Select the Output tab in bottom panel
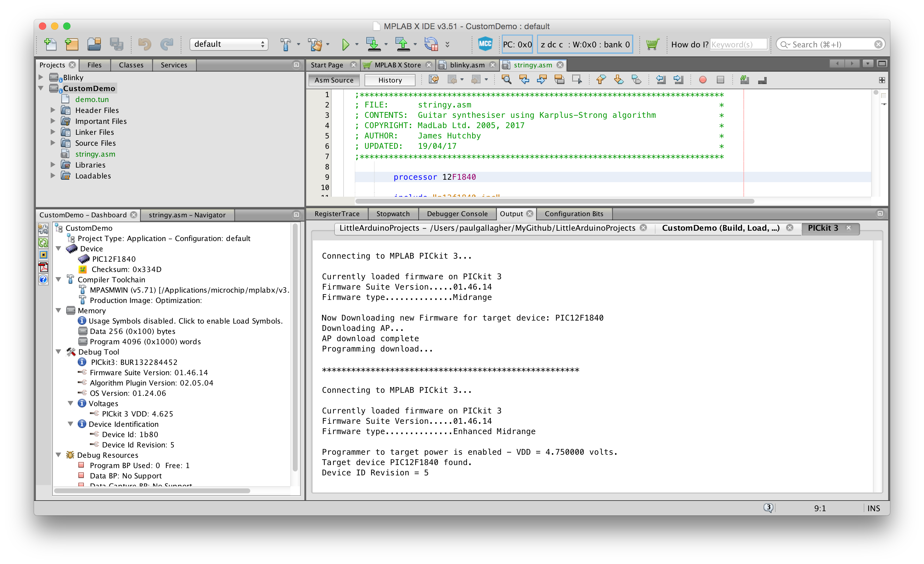 tap(514, 214)
